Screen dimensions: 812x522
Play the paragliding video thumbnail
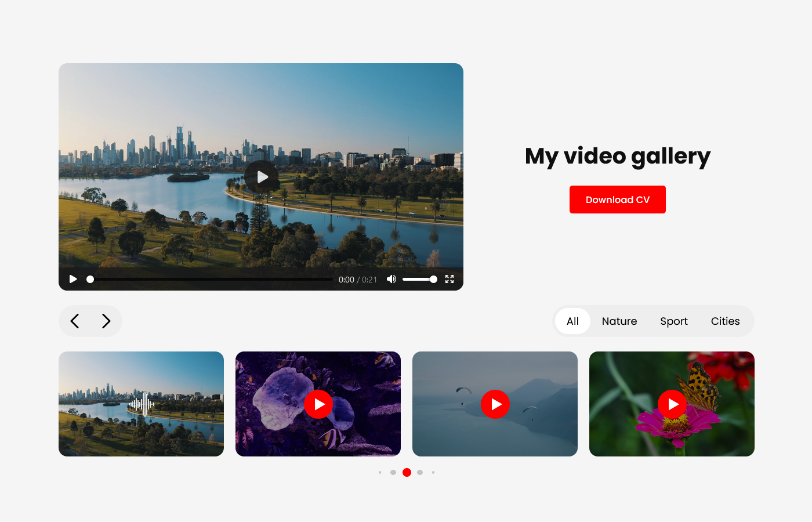pos(495,404)
